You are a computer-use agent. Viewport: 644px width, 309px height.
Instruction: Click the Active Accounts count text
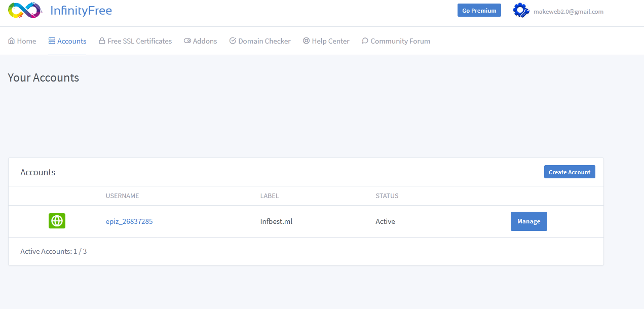coord(54,251)
